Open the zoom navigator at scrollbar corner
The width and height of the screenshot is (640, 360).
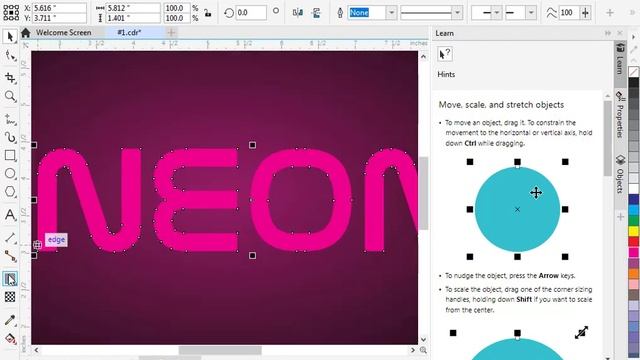[x=423, y=350]
